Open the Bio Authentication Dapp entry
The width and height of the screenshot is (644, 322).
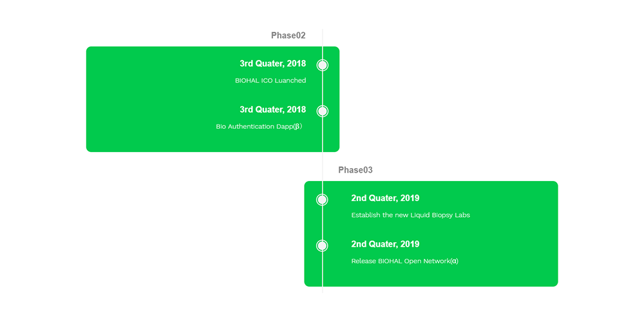(259, 126)
